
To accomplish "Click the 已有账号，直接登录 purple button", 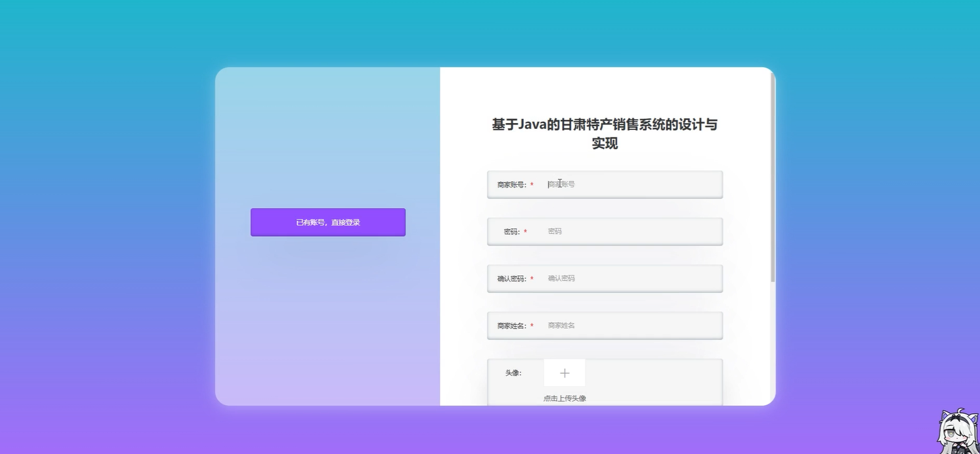I will (x=328, y=222).
